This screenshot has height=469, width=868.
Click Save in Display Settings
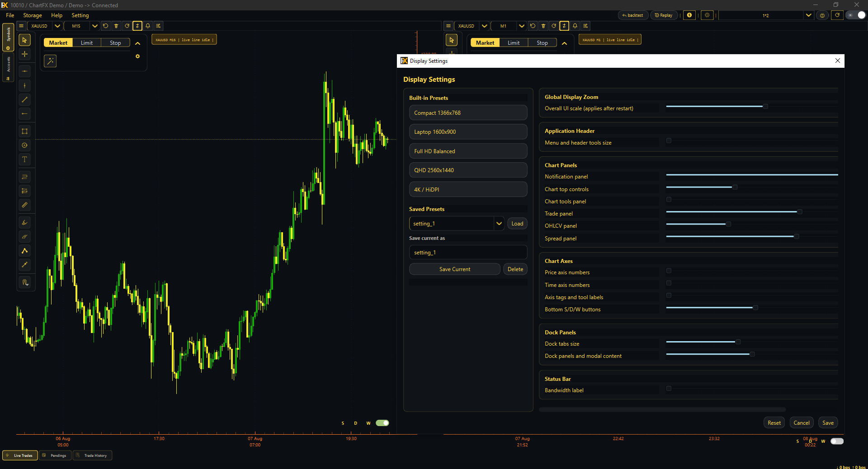coord(828,423)
